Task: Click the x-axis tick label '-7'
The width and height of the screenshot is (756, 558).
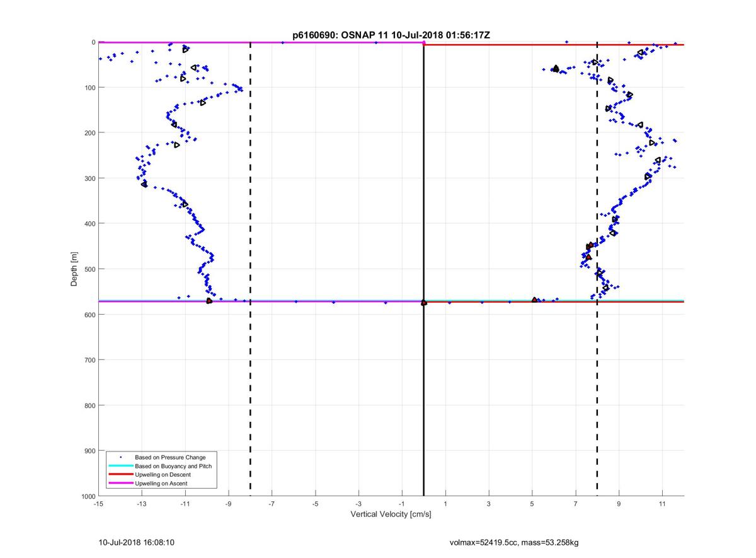Action: (272, 504)
